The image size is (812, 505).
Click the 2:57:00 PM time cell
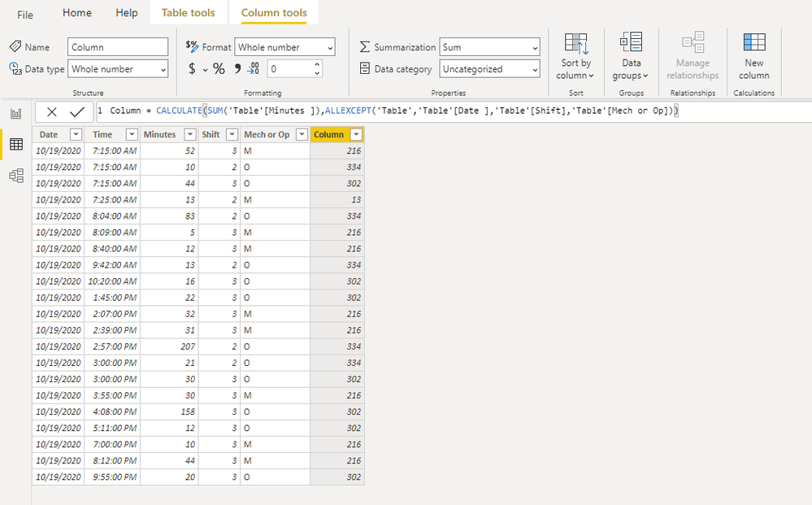click(x=112, y=346)
